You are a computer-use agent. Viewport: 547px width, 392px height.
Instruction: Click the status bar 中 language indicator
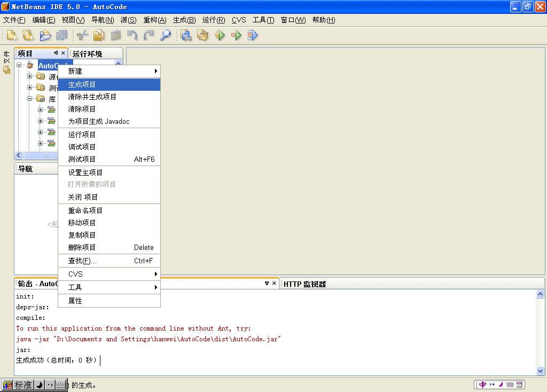coord(482,385)
